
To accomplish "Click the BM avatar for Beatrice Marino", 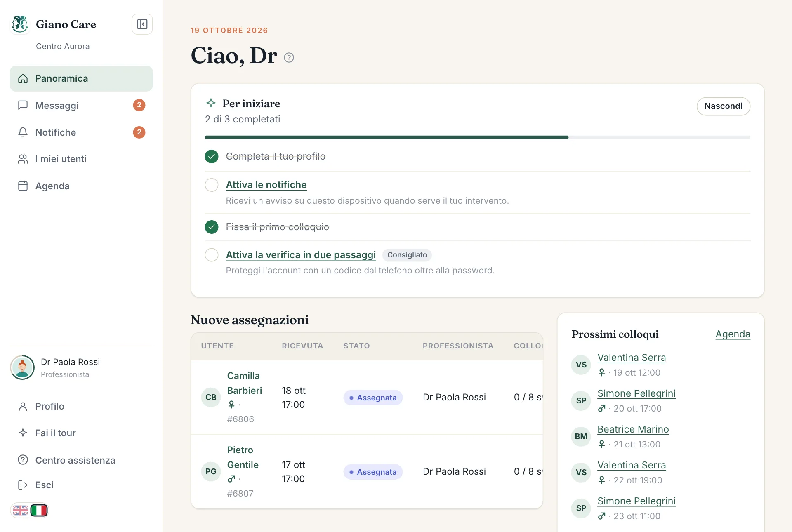I will (x=581, y=436).
